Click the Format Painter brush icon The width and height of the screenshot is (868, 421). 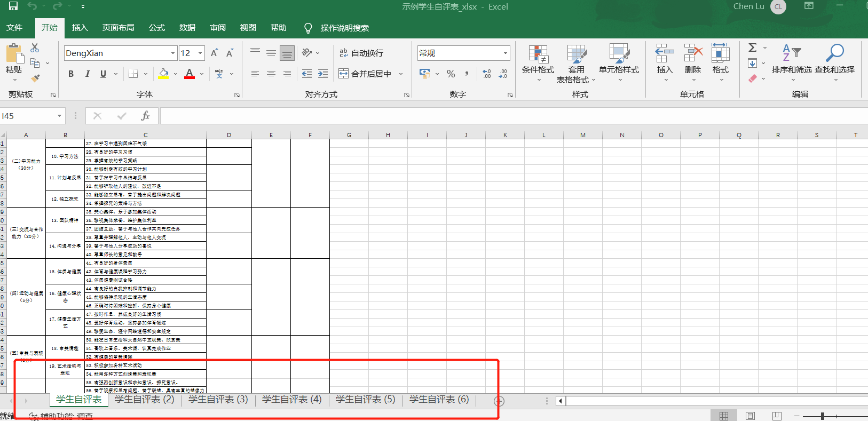tap(35, 78)
